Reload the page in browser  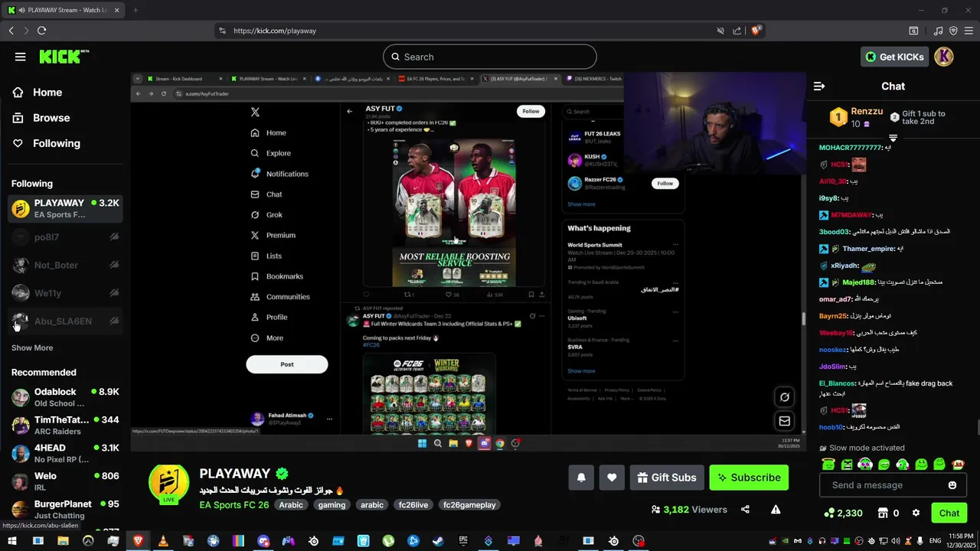click(x=41, y=31)
